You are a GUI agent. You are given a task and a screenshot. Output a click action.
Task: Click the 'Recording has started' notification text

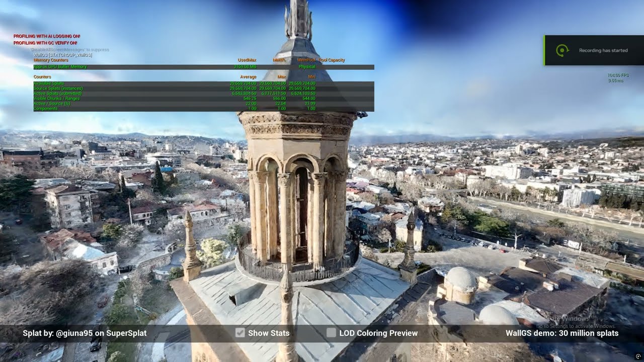[603, 50]
